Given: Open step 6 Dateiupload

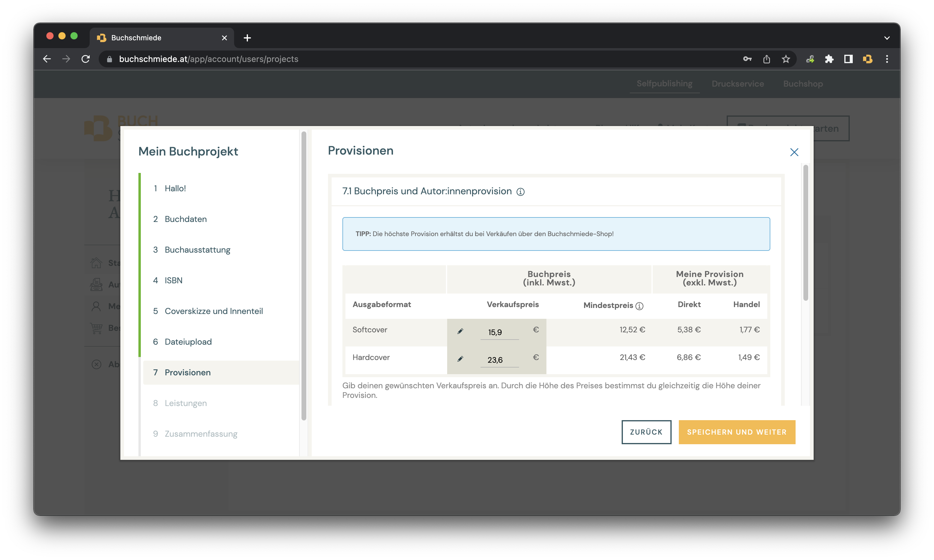Looking at the screenshot, I should [x=188, y=342].
